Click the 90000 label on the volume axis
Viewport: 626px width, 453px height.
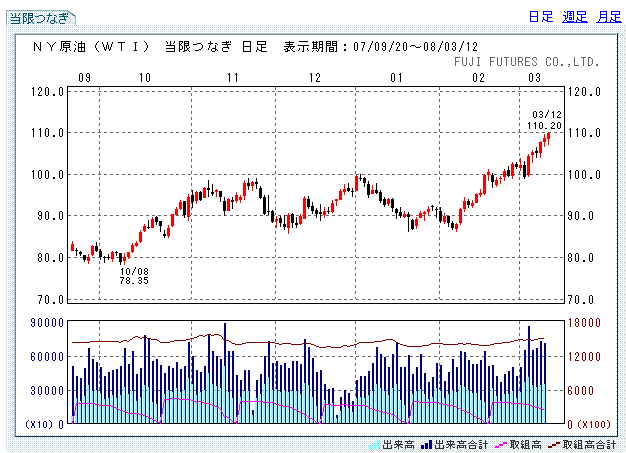(x=48, y=322)
